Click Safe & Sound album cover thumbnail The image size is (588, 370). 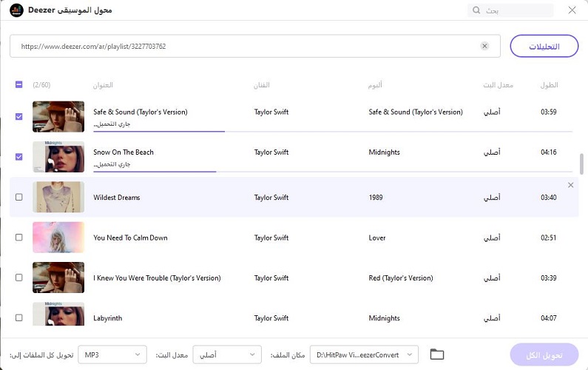58,117
